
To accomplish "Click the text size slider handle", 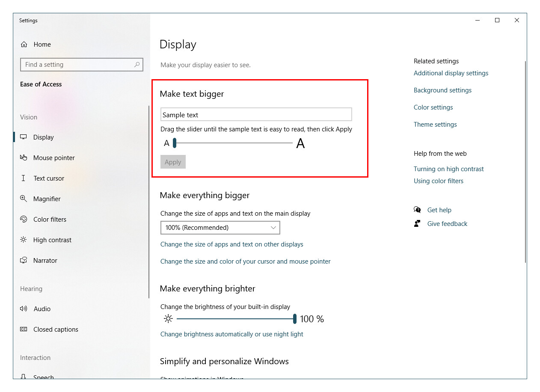I will coord(175,143).
